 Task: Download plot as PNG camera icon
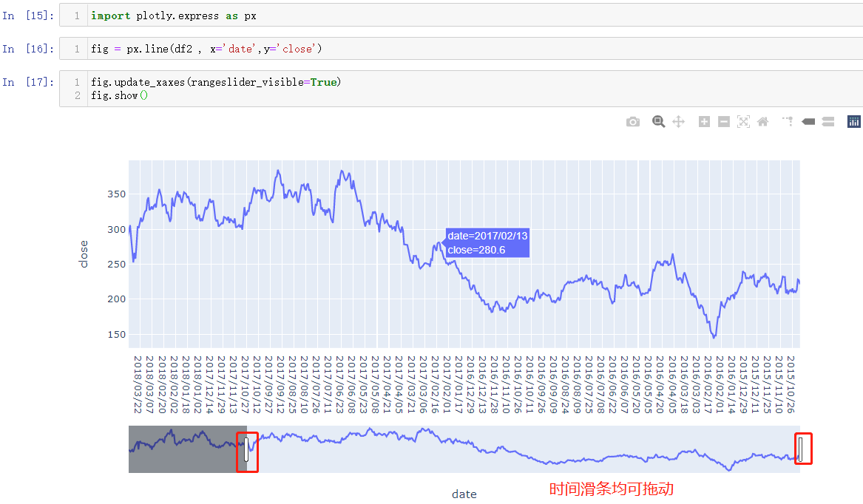[633, 122]
